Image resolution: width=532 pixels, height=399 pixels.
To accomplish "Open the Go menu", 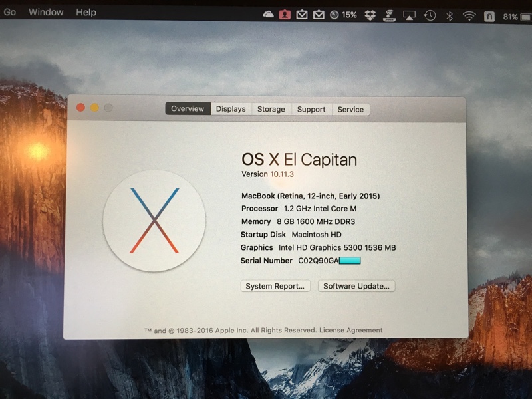I will click(x=9, y=12).
